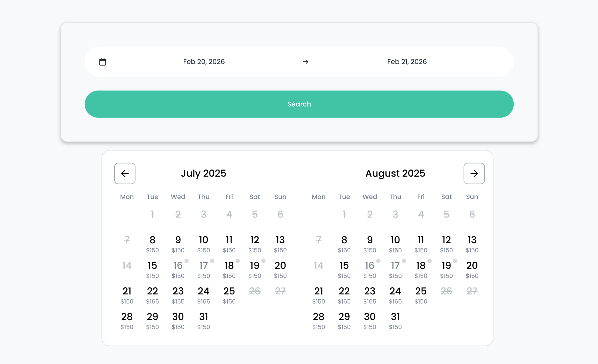Pick July 21 on Monday column
The image size is (598, 364).
(x=127, y=295)
